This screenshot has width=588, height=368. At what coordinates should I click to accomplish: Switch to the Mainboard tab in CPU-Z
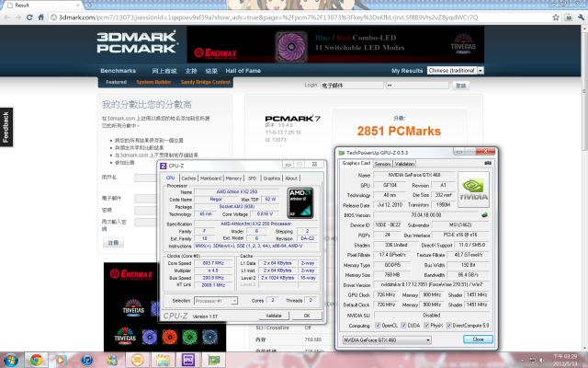pos(210,178)
